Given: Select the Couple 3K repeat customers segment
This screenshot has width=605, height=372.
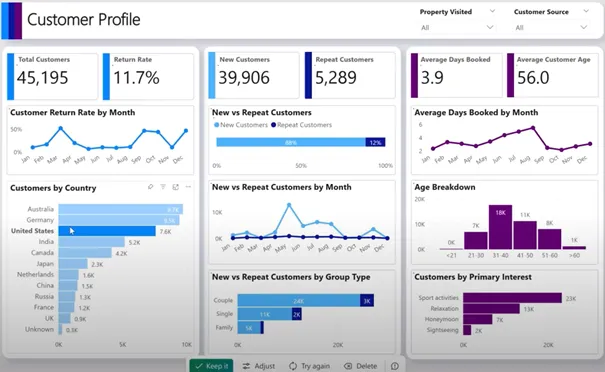Looking at the screenshot, I should coord(367,301).
